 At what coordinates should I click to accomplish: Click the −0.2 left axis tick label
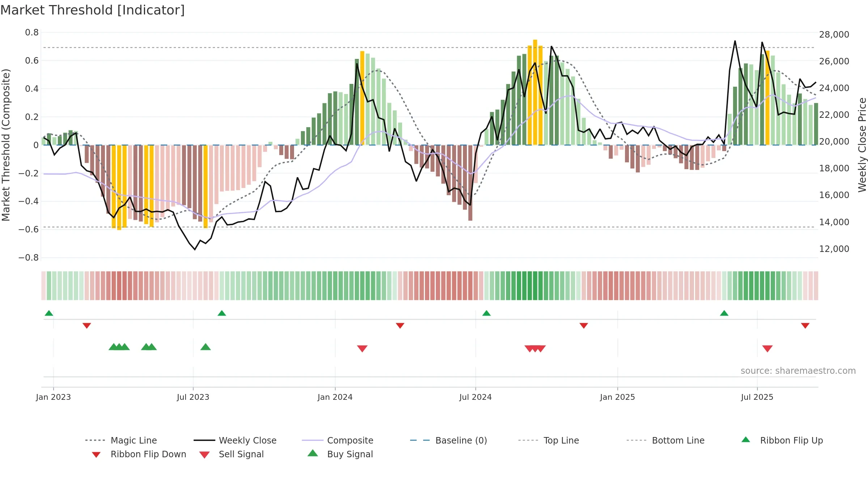tap(29, 174)
